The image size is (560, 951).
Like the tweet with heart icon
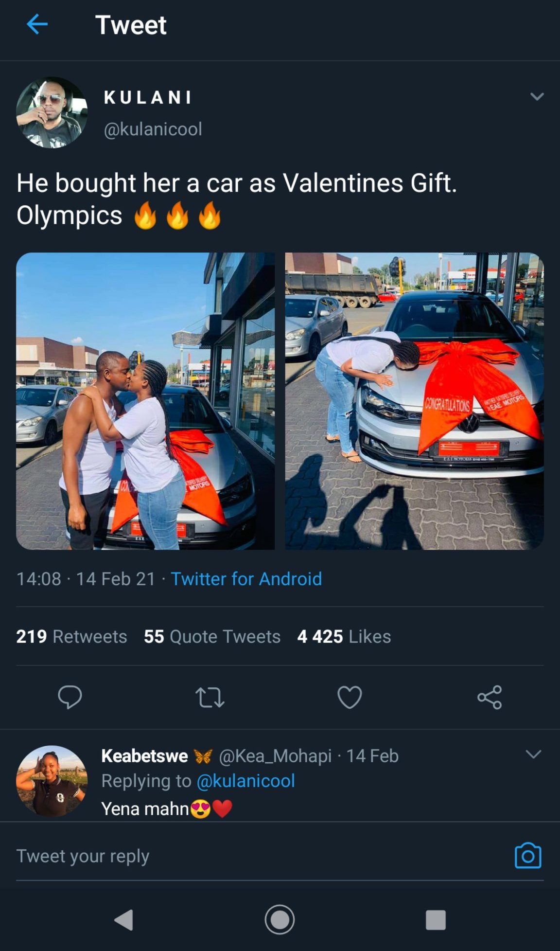(350, 697)
